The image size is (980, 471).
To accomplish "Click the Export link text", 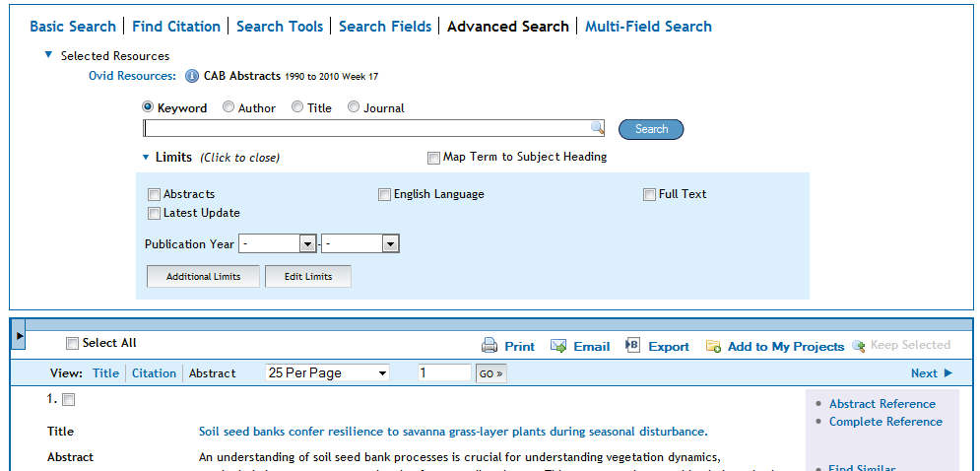I will coord(669,347).
